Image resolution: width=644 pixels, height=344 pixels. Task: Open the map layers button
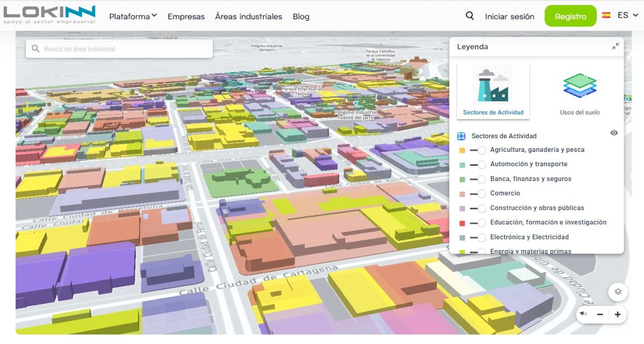point(618,292)
